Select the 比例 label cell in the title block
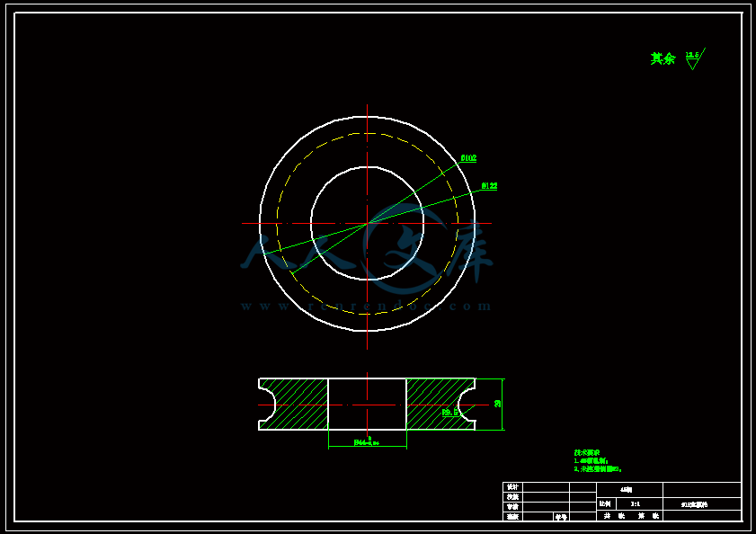756x534 pixels. 606,504
